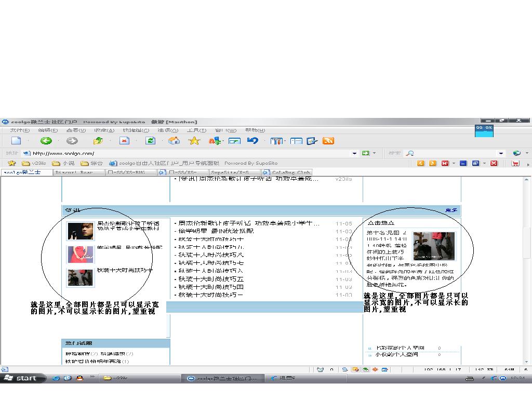Viewport: 532px width, 399px height.
Task: Open the 综合 favorites folder
Action: tap(92, 163)
